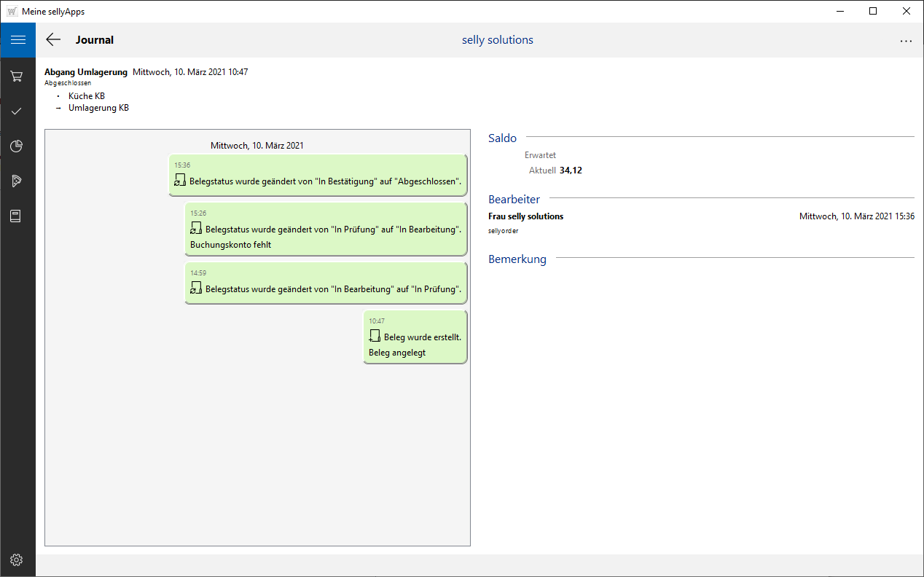Screen dimensions: 924x577
Task: Click the back arrow next to Journal
Action: click(53, 40)
